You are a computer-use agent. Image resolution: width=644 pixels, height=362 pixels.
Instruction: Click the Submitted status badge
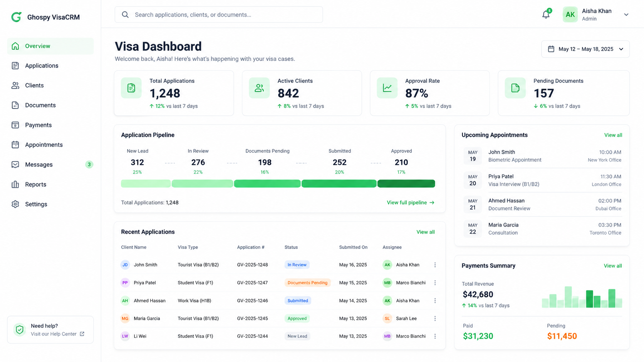(298, 300)
